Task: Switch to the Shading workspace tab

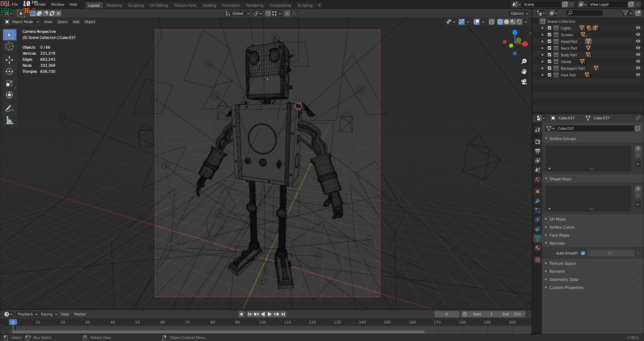Action: (x=209, y=5)
